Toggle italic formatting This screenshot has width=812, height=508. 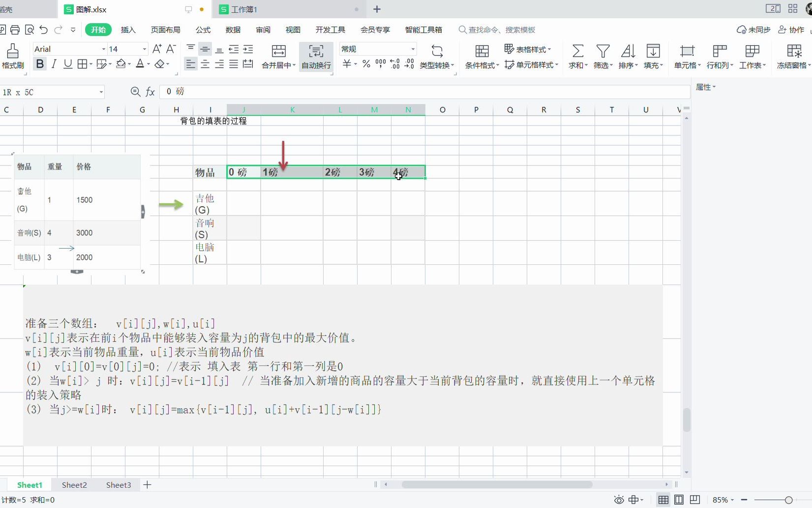click(54, 63)
